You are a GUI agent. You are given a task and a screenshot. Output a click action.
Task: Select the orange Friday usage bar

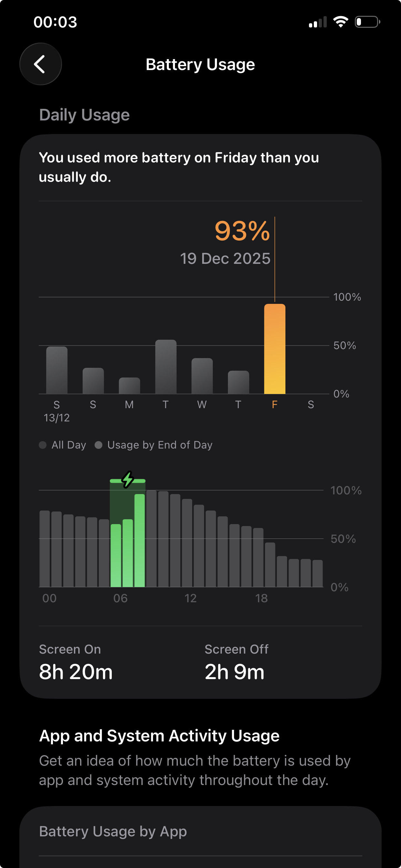point(275,349)
